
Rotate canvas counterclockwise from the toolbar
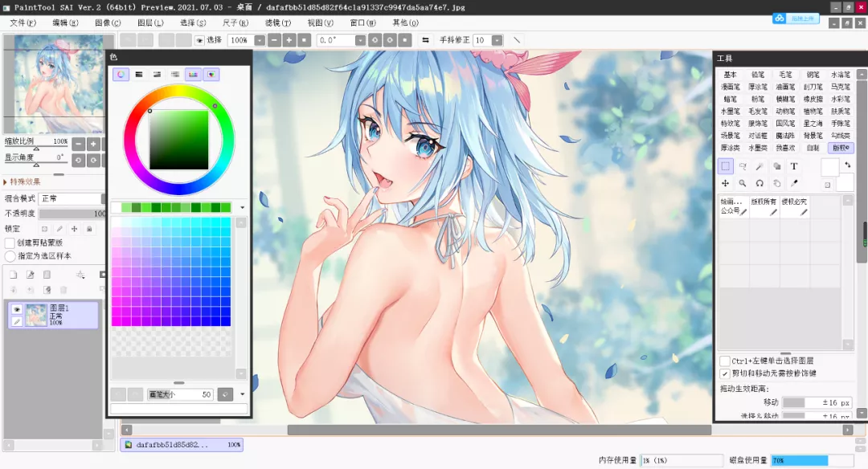[x=375, y=40]
